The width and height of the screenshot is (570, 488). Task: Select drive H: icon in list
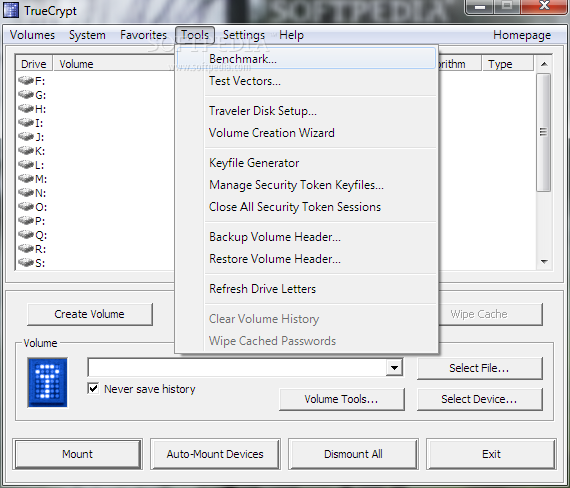[x=25, y=108]
